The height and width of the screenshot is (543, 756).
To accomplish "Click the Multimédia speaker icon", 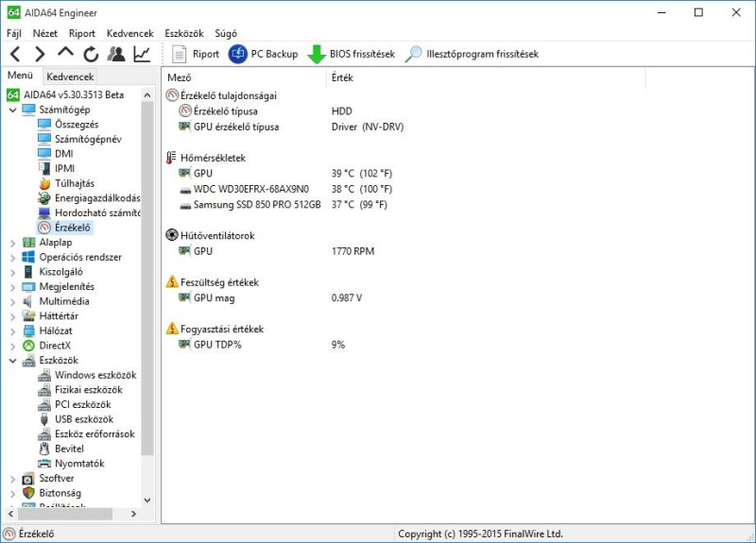I will click(x=28, y=301).
